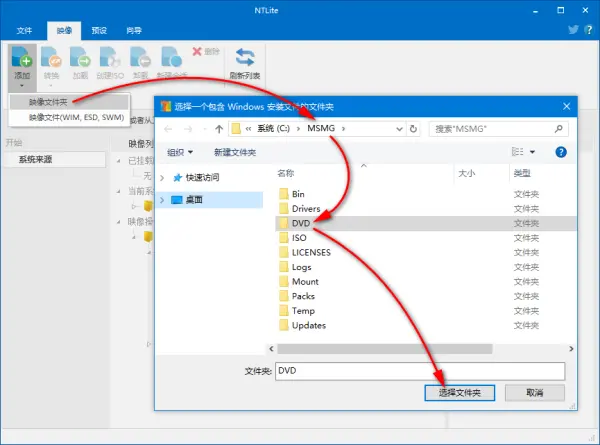Click the 加载 load image icon
The height and width of the screenshot is (445, 600).
(x=80, y=58)
